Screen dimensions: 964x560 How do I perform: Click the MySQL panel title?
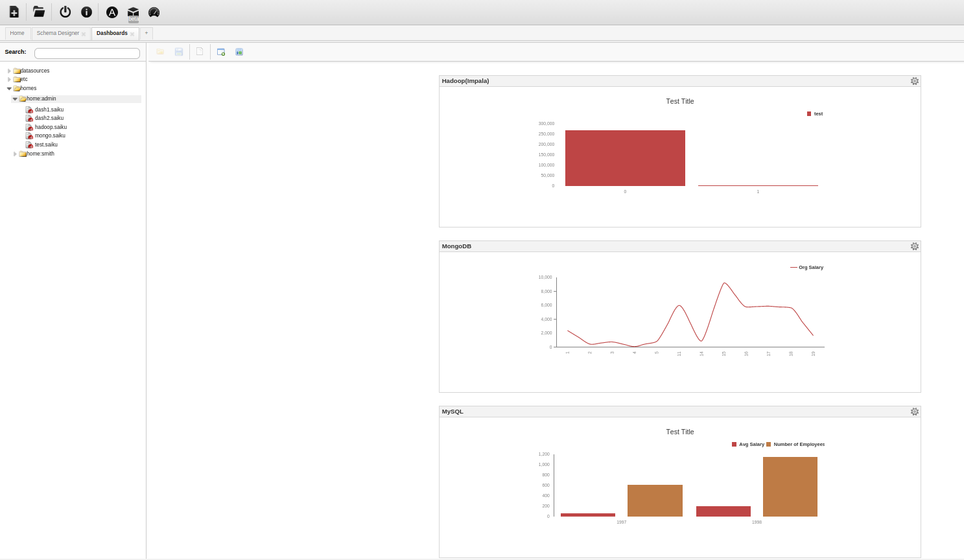[453, 412]
